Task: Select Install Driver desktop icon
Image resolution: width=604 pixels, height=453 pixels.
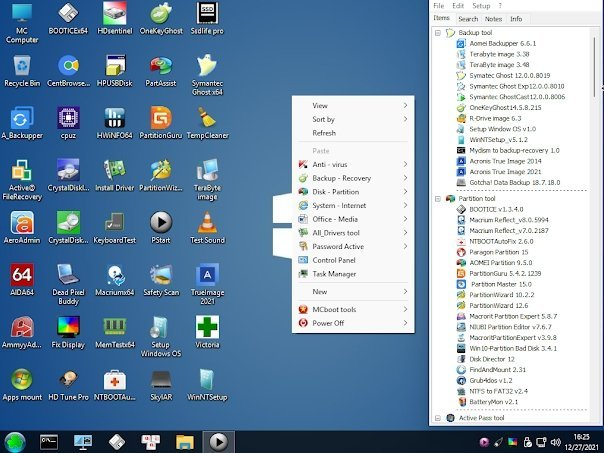Action: (x=114, y=176)
